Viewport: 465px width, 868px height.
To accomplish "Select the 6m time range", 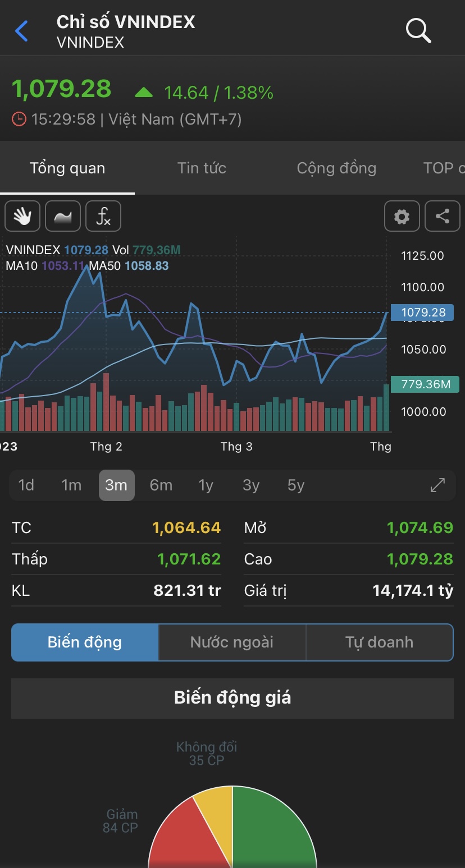I will [161, 485].
